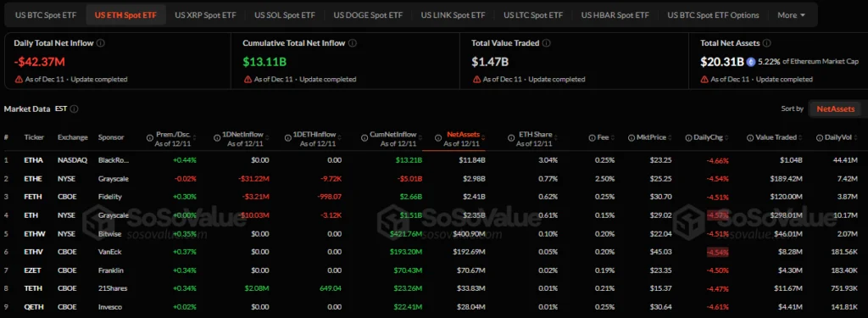
Task: Click the 649.04 ETH inflow cell
Action: point(331,288)
